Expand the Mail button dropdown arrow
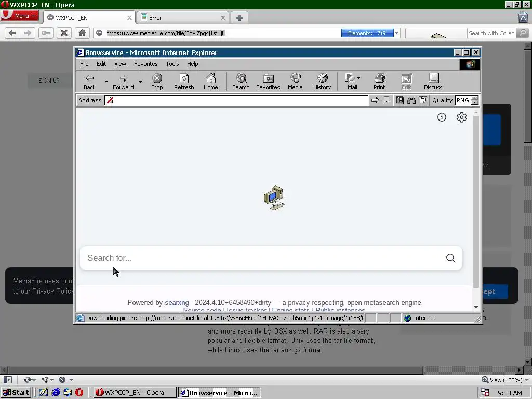This screenshot has width=532, height=399. (359, 78)
